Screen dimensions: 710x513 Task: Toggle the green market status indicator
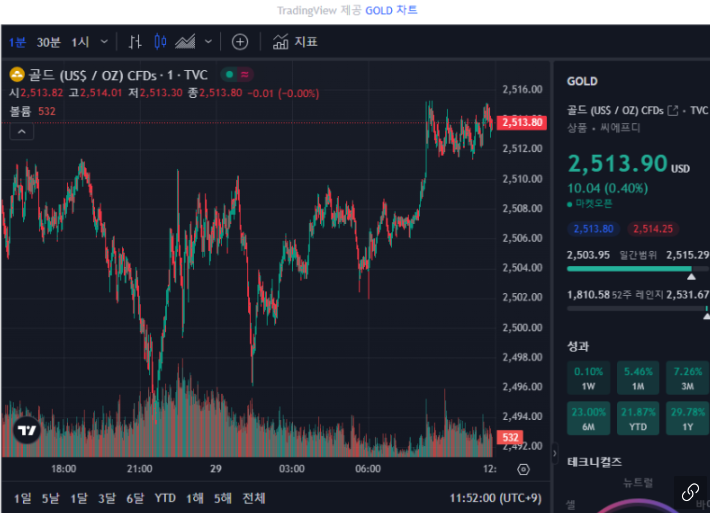pos(230,74)
